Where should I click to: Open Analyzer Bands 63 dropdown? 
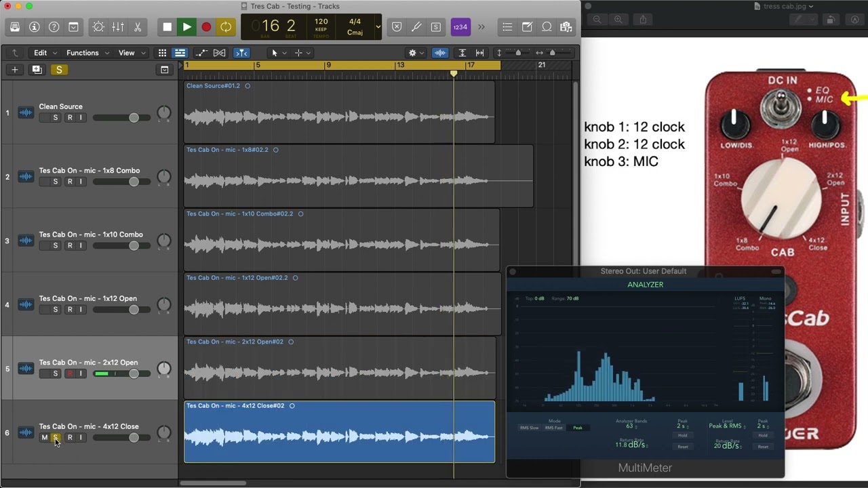[x=631, y=426]
